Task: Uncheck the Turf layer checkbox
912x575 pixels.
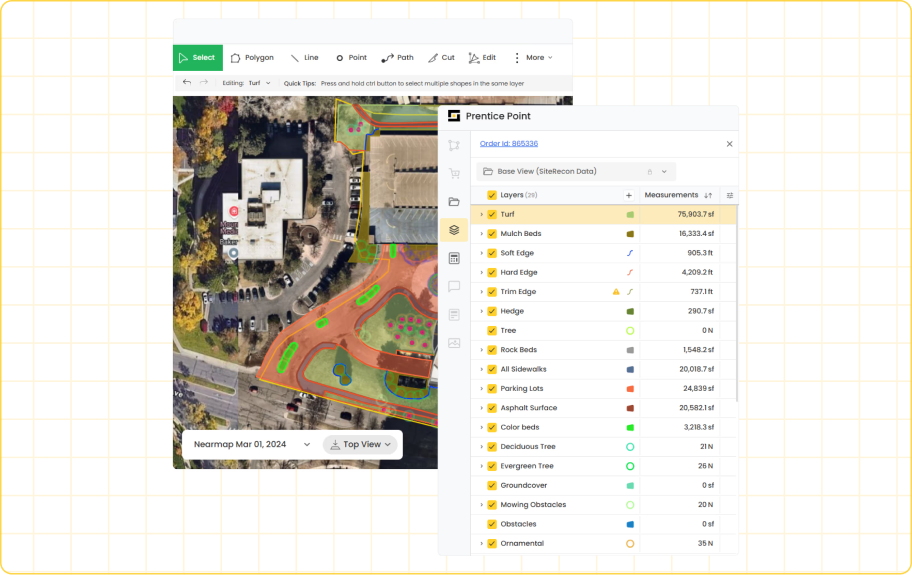Action: [492, 215]
